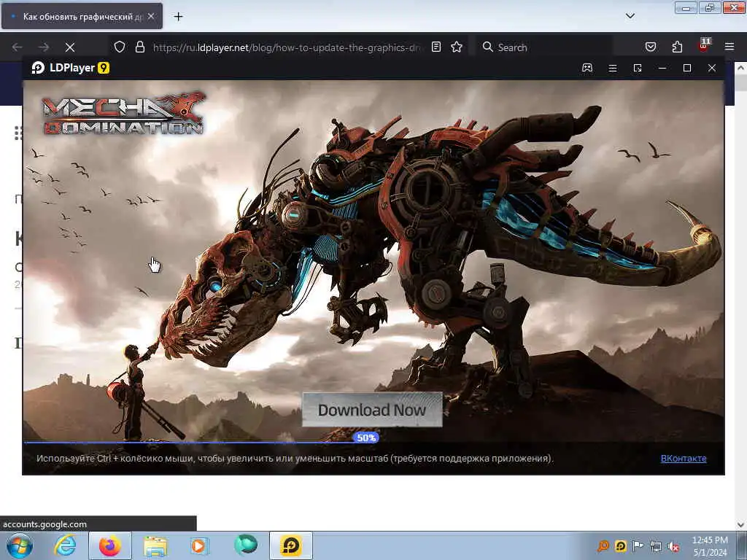Select the 'Как обновить графический' tab
Viewport: 747px width, 560px height.
tap(82, 16)
